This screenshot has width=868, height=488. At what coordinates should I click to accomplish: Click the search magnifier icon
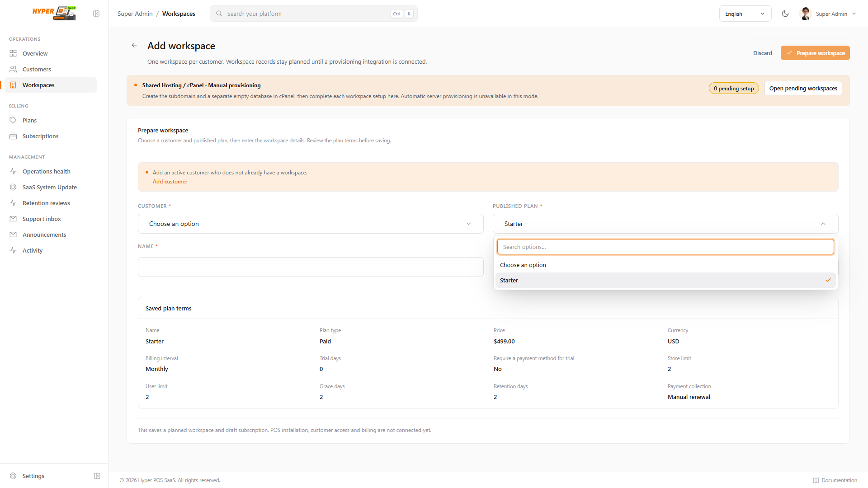coord(219,14)
